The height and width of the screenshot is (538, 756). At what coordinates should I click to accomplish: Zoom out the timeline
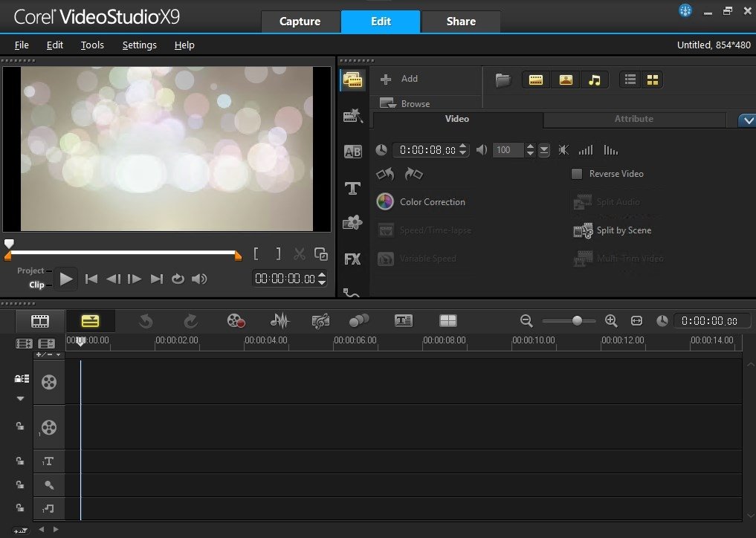coord(526,321)
